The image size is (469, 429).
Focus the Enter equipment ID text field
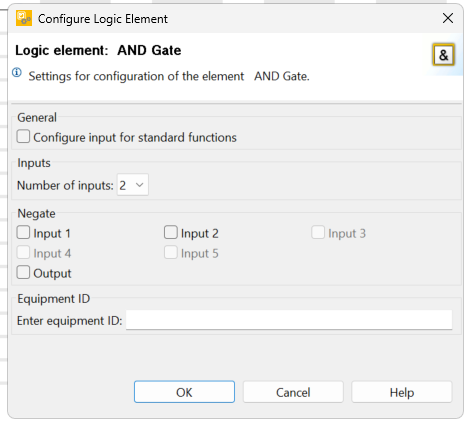tap(289, 320)
